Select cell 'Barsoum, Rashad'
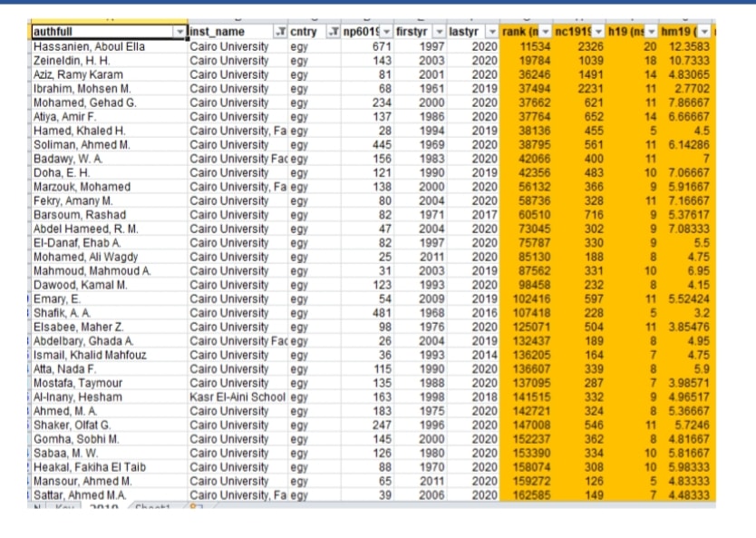 (109, 215)
